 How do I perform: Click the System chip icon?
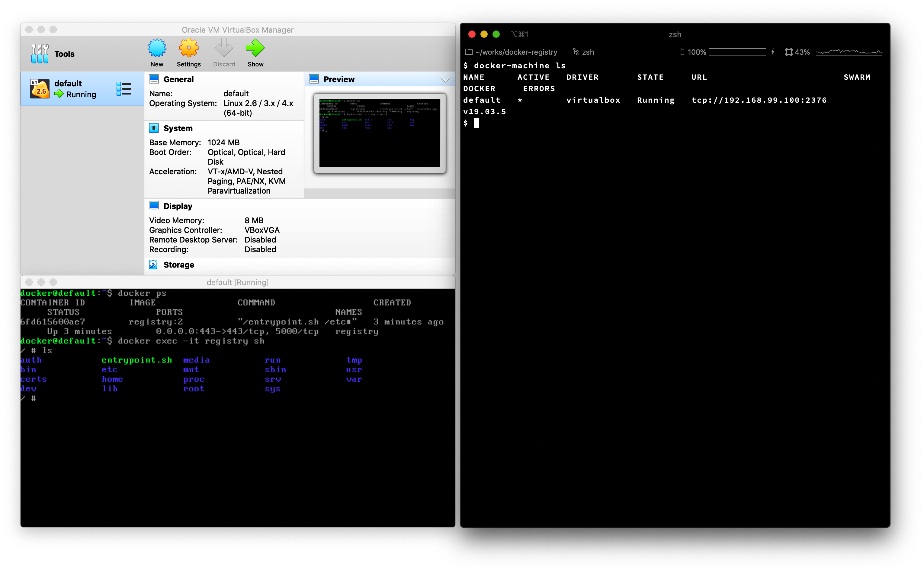[x=154, y=128]
